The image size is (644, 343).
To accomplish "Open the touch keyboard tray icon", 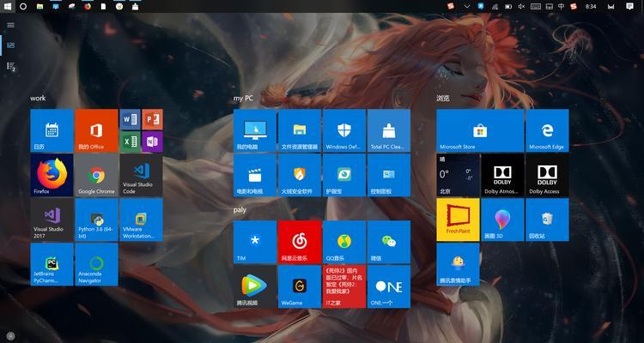I will pyautogui.click(x=536, y=7).
